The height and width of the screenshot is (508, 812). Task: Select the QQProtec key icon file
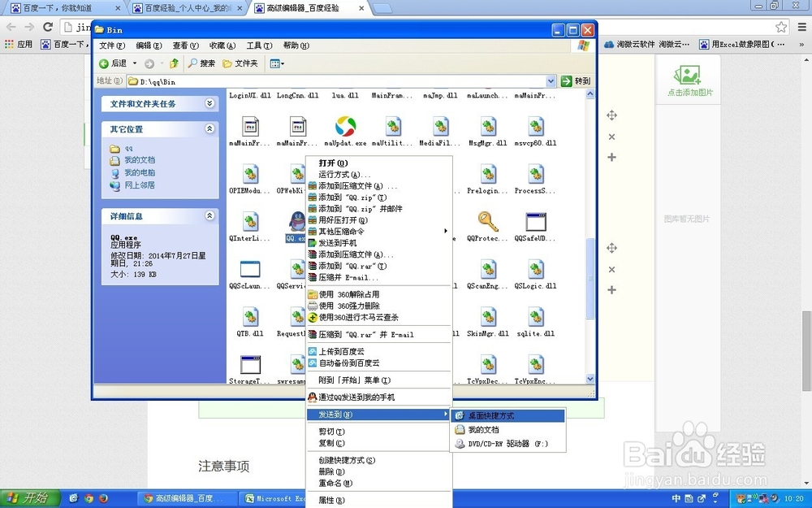pyautogui.click(x=487, y=221)
